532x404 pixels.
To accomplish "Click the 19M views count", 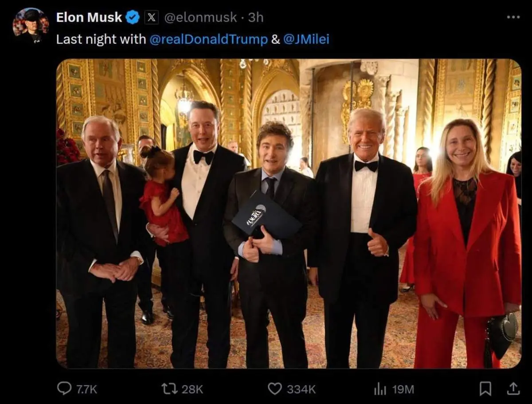I will click(x=403, y=389).
